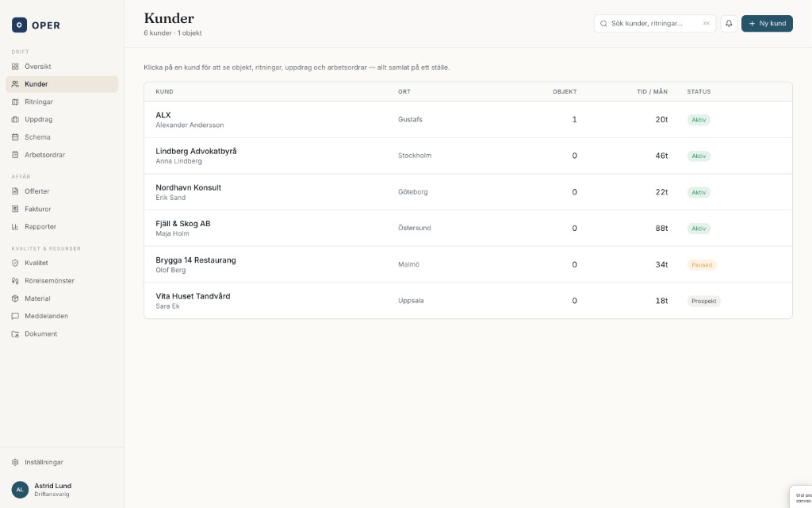Click the Malmö location cell
This screenshot has width=812, height=508.
(x=408, y=264)
